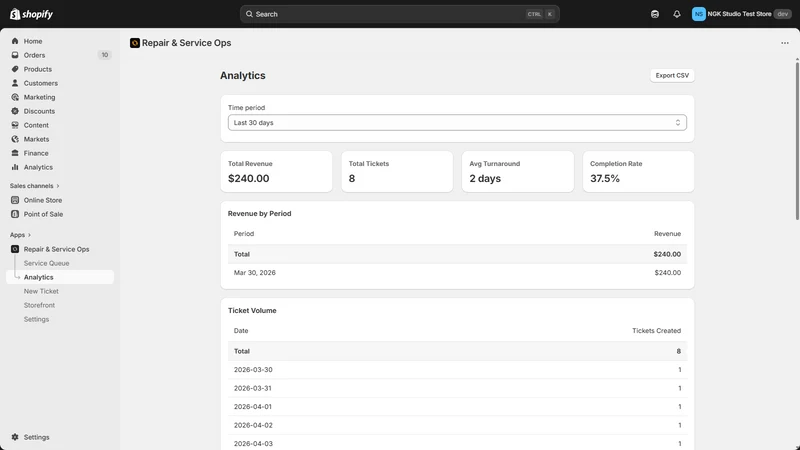Screen dimensions: 800x450
Task: Click the Shopify logo
Action: 31,14
